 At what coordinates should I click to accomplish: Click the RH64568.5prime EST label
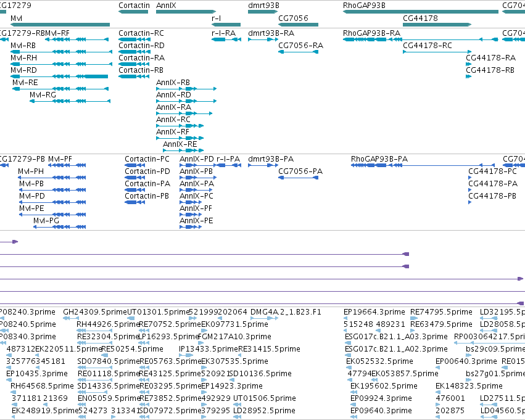(42, 385)
